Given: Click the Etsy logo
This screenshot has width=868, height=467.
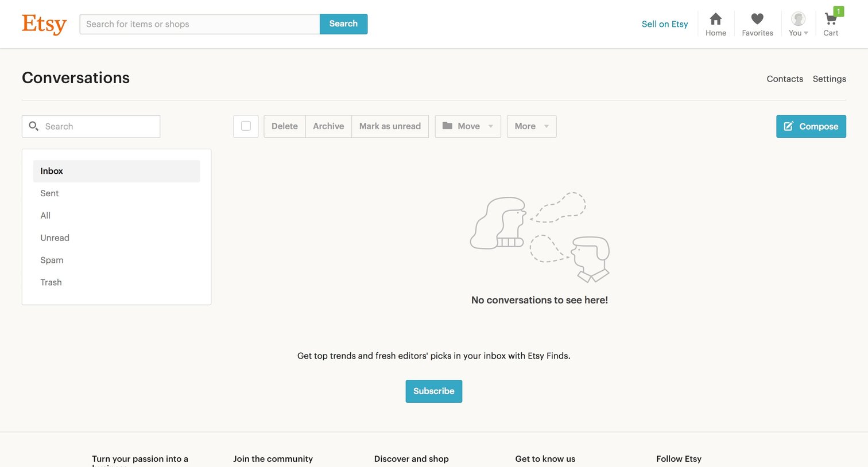Looking at the screenshot, I should pyautogui.click(x=44, y=24).
